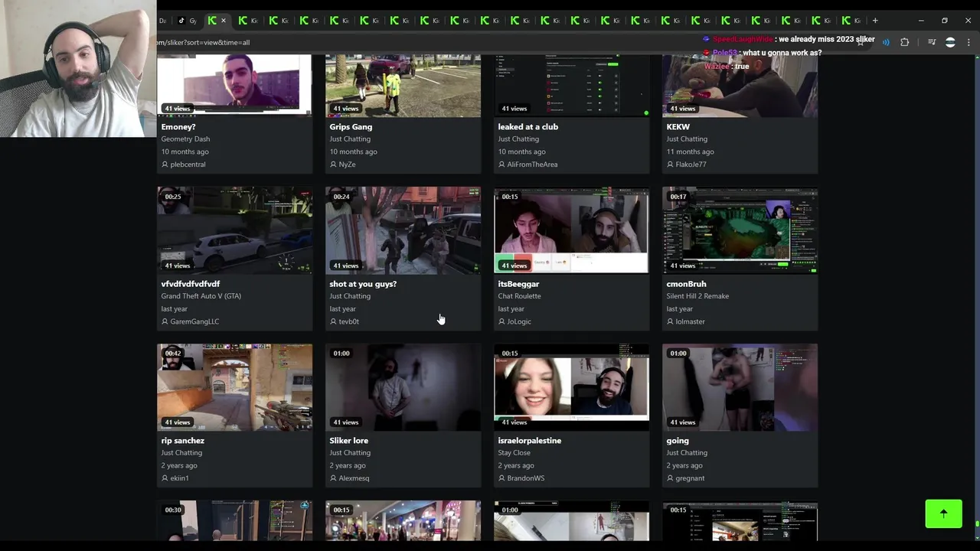
Task: Click user icon beside FlakoJe77
Action: (670, 165)
